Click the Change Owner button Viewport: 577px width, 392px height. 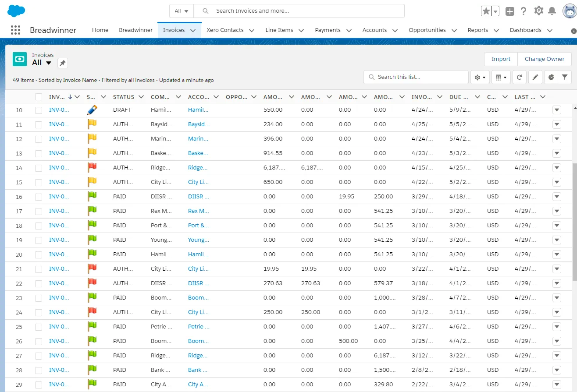pyautogui.click(x=545, y=59)
